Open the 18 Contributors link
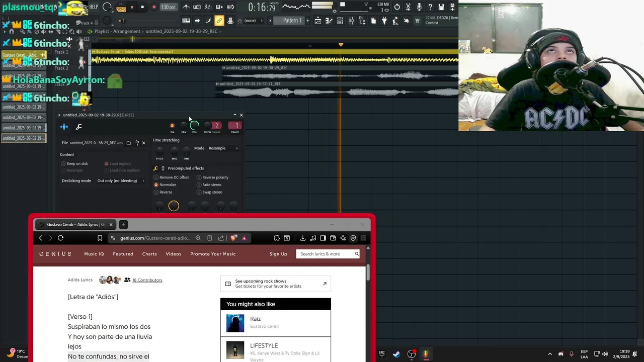The height and width of the screenshot is (362, 644). click(x=147, y=280)
